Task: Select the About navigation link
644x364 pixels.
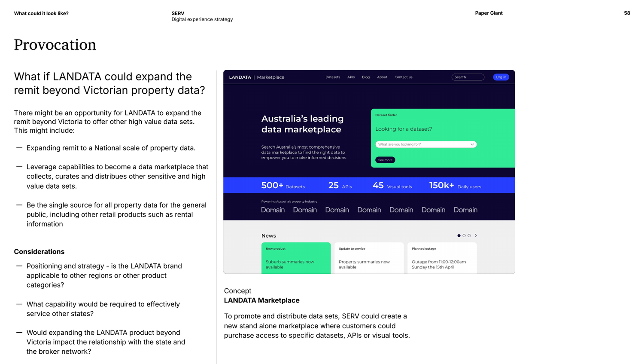Action: tap(382, 77)
